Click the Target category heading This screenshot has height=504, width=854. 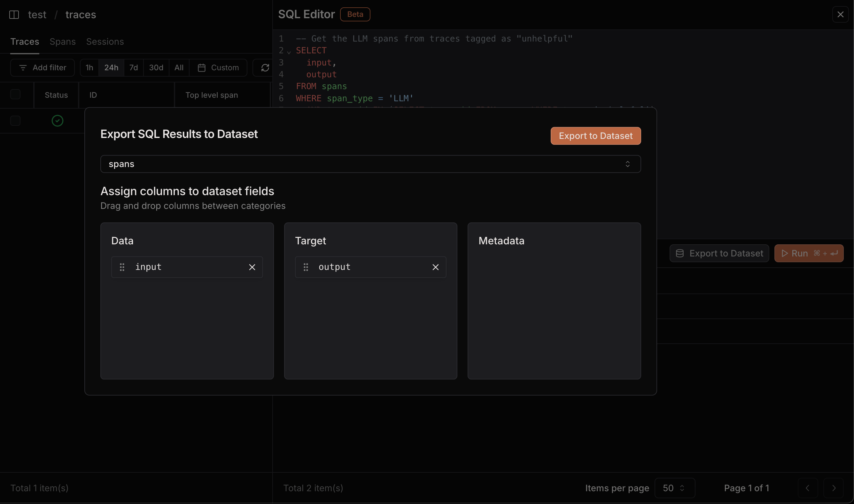pos(311,241)
